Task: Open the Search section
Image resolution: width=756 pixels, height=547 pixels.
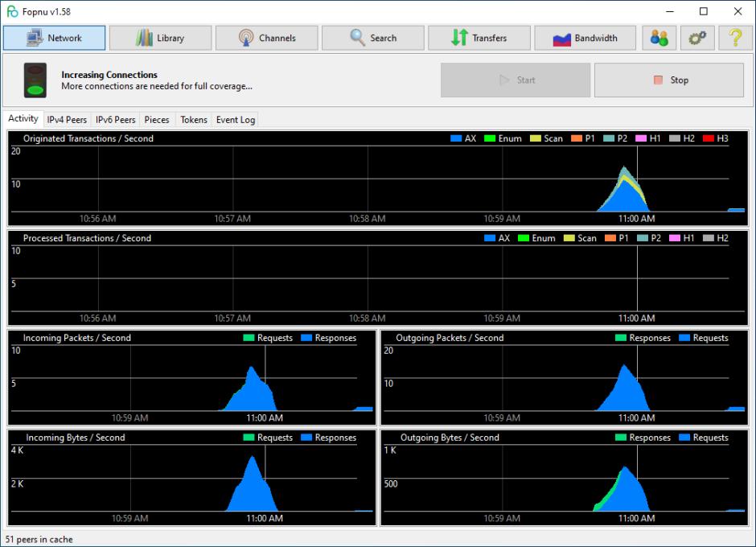Action: tap(373, 38)
